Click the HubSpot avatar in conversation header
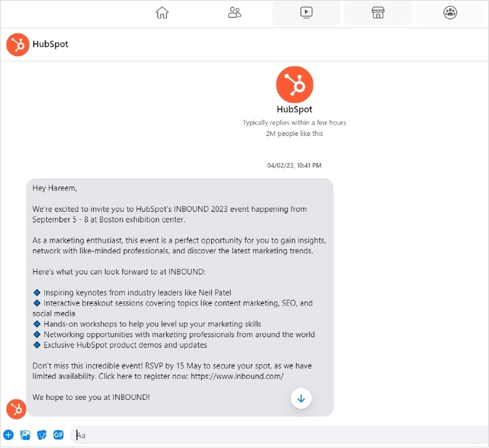Image resolution: width=489 pixels, height=448 pixels. (x=17, y=44)
